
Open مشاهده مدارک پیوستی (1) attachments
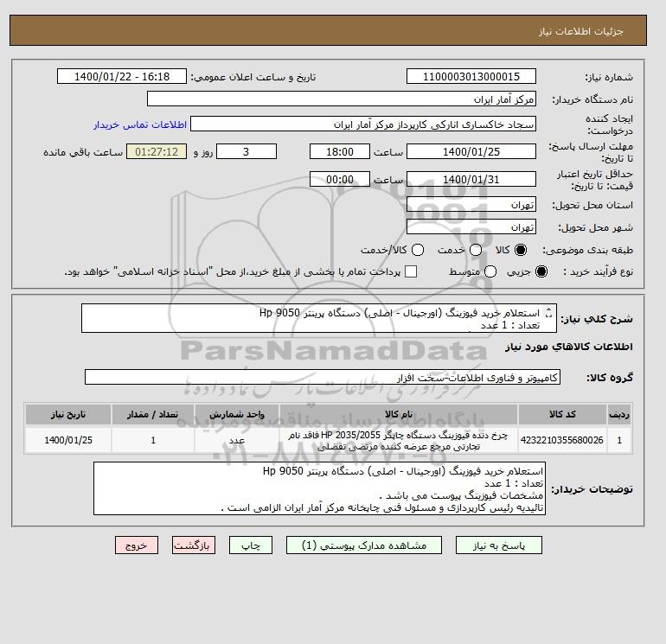pos(364,545)
